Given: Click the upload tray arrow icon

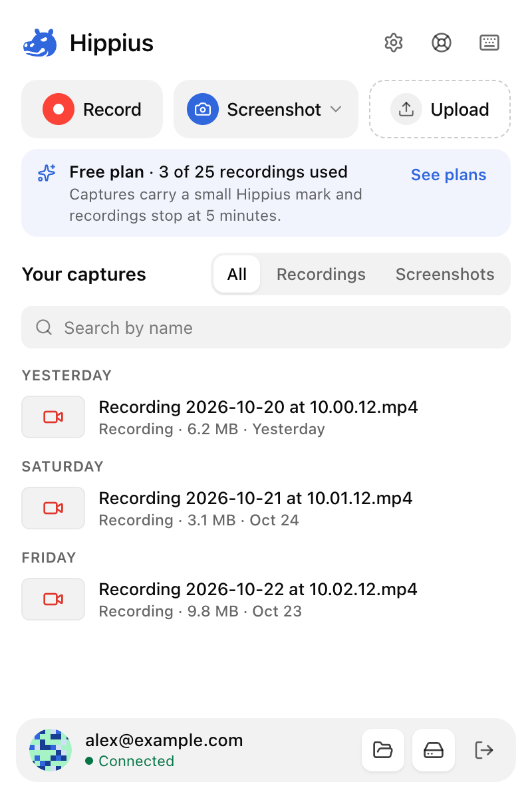Looking at the screenshot, I should click(x=406, y=109).
